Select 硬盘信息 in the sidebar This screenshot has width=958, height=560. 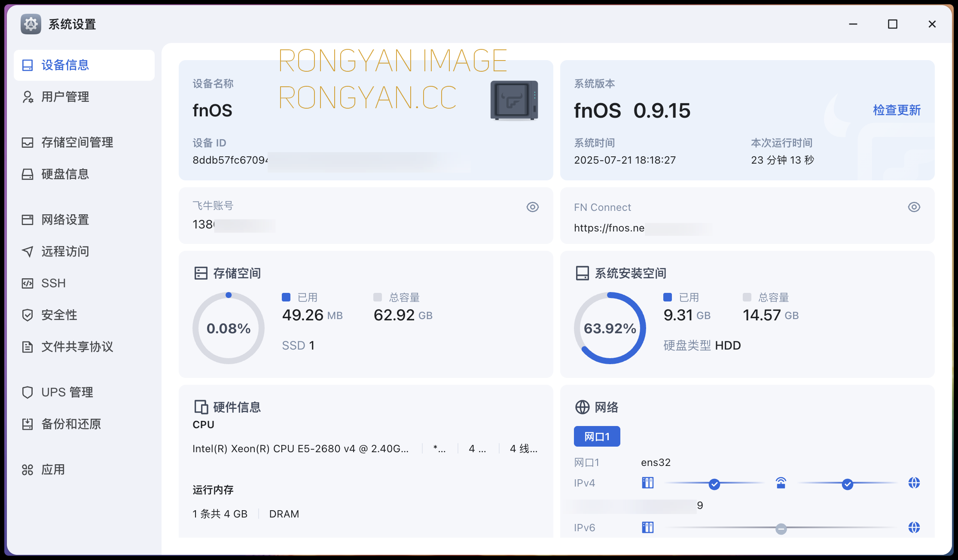coord(84,174)
